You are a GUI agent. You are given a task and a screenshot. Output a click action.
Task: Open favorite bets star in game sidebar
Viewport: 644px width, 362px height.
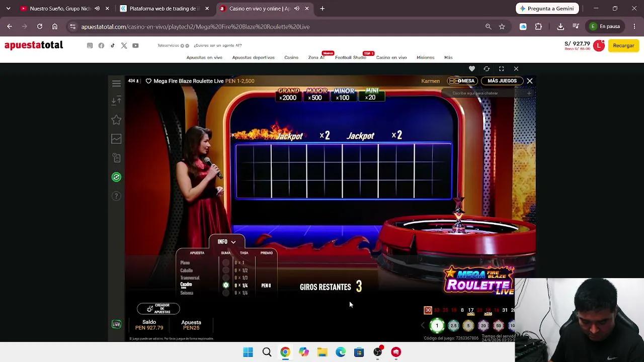point(116,120)
